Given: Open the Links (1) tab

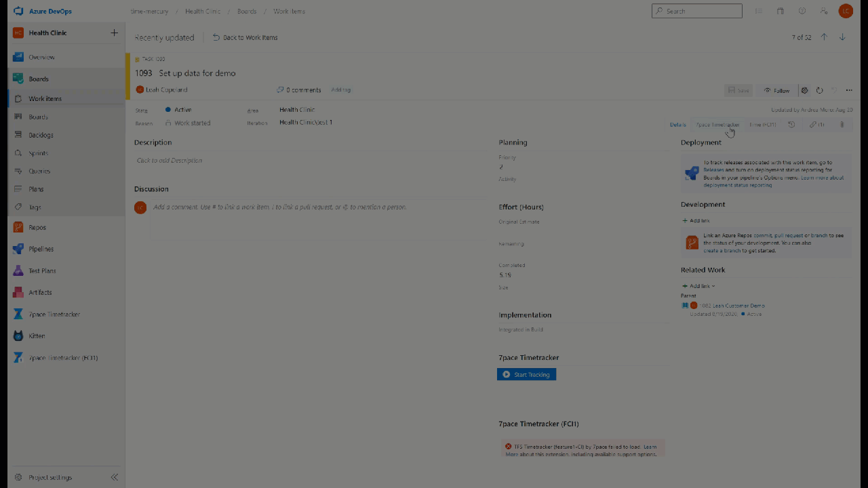Looking at the screenshot, I should pos(816,125).
